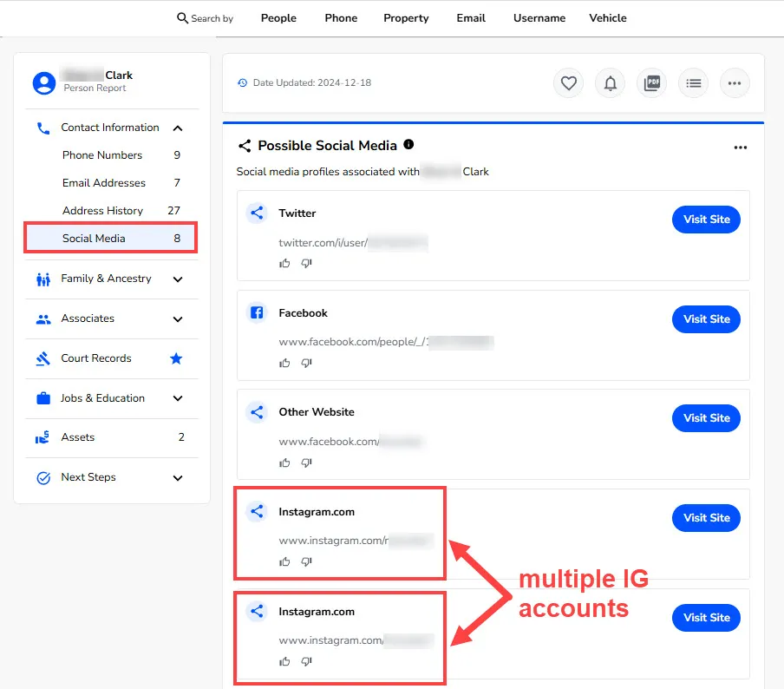Thumbs down the Facebook result
This screenshot has width=784, height=689.
point(306,363)
